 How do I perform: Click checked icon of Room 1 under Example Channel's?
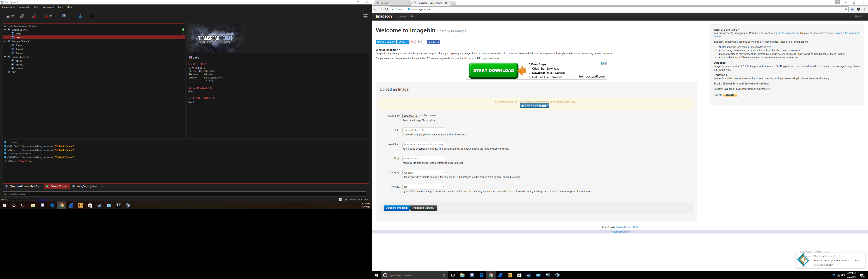13,45
